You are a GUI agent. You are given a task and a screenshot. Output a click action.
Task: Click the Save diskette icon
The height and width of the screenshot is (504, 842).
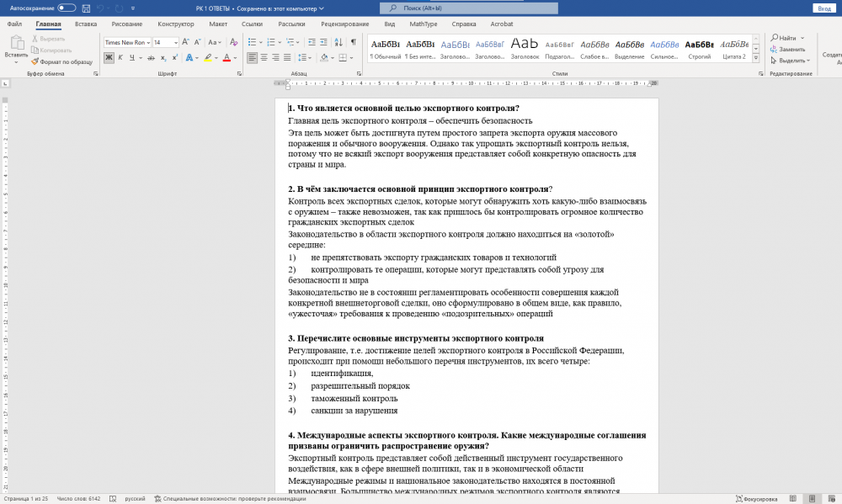[x=87, y=8]
